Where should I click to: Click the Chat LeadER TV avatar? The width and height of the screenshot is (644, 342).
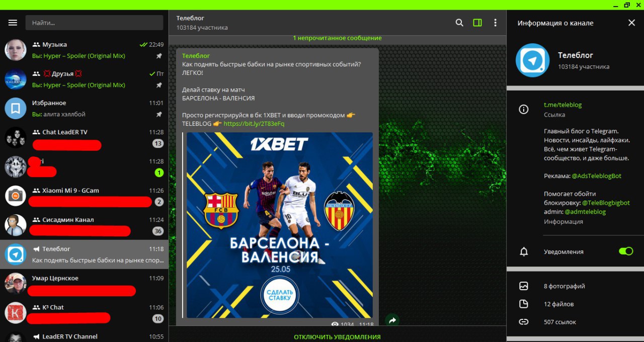(x=16, y=137)
